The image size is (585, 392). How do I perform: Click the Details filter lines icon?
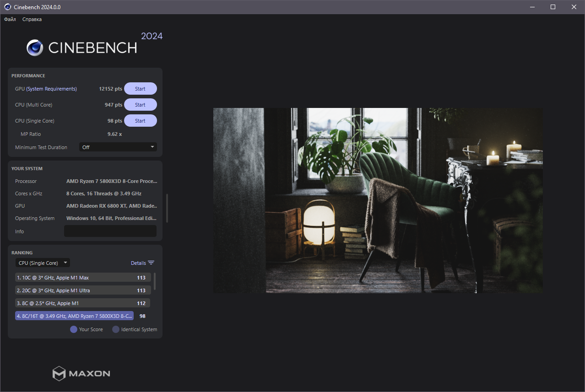151,263
